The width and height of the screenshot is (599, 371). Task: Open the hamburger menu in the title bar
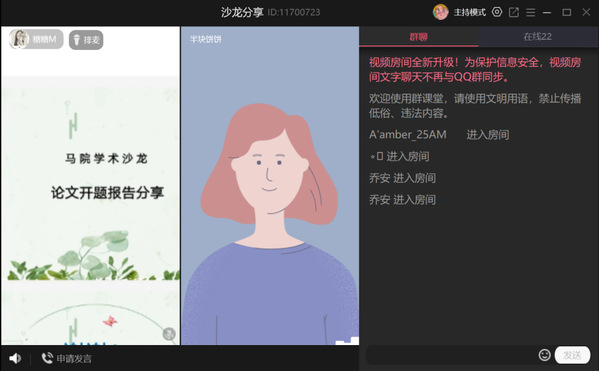(x=530, y=13)
